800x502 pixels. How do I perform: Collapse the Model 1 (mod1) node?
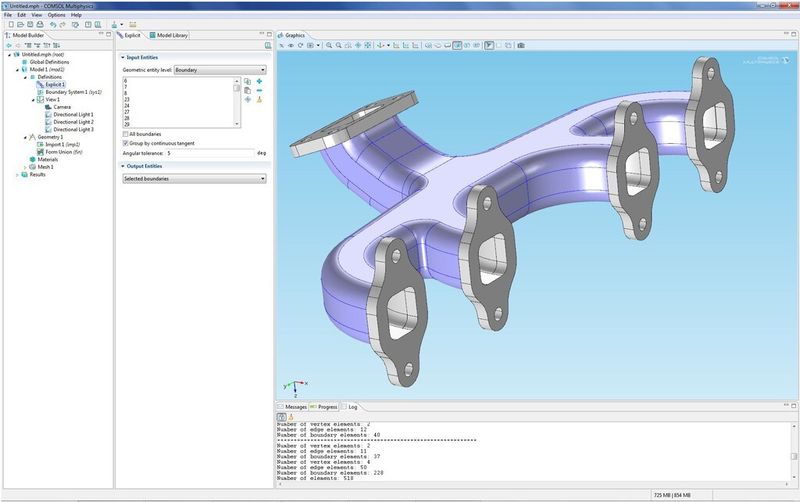click(17, 70)
